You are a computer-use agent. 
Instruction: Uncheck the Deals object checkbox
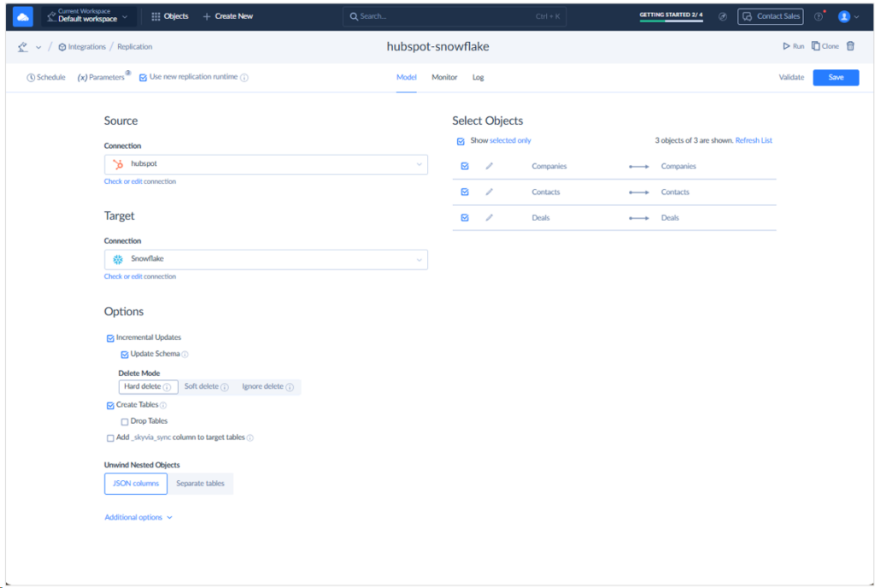click(464, 218)
